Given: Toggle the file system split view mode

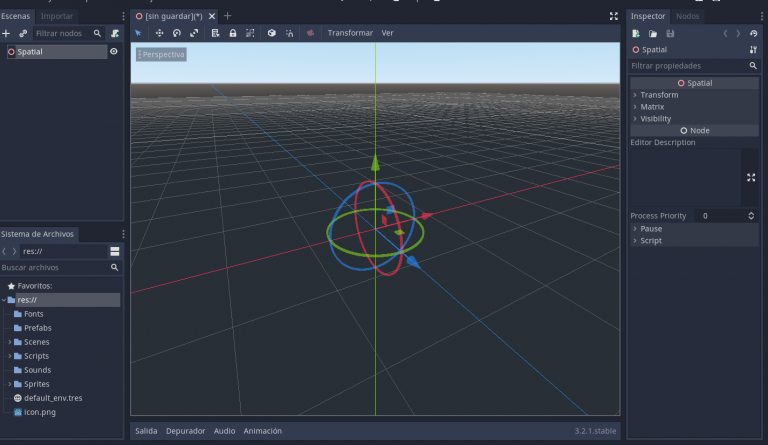Looking at the screenshot, I should (114, 251).
